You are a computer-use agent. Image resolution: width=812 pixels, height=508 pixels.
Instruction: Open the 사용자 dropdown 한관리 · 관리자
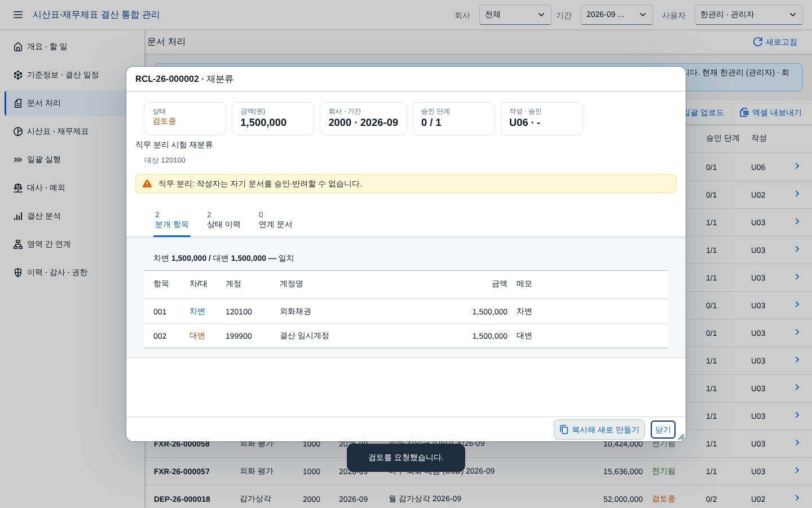pyautogui.click(x=748, y=15)
